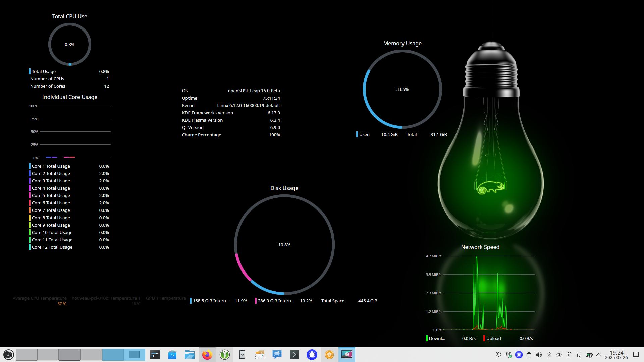This screenshot has height=362, width=644.
Task: Open the screen brightness applet
Action: pyautogui.click(x=559, y=355)
